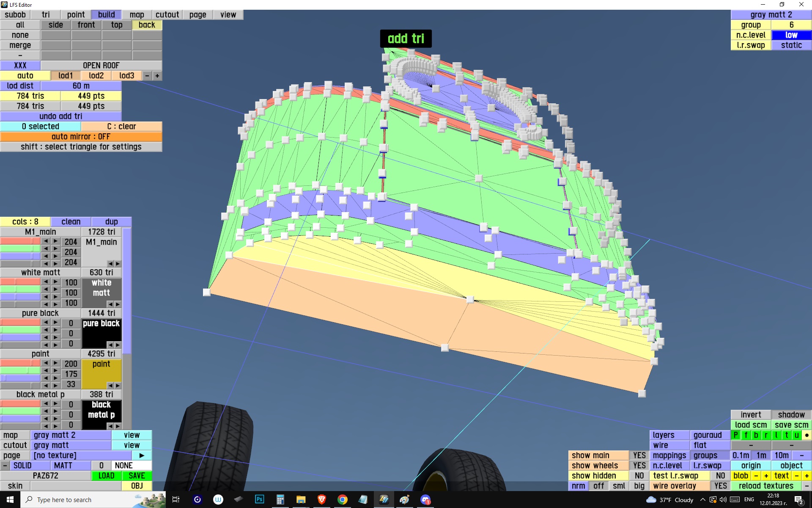Click the text minus button
The height and width of the screenshot is (508, 812).
coord(797,476)
